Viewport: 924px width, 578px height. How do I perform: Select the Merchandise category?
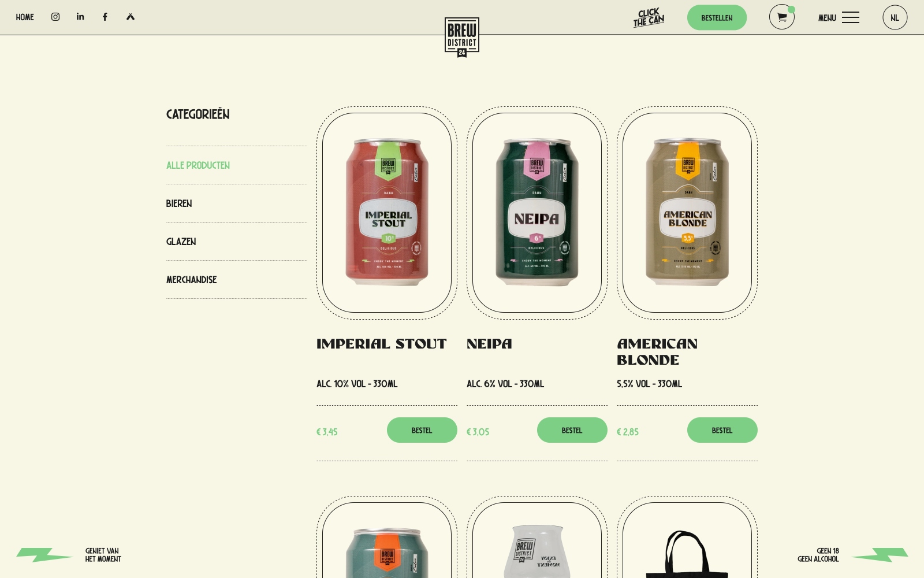pos(192,280)
